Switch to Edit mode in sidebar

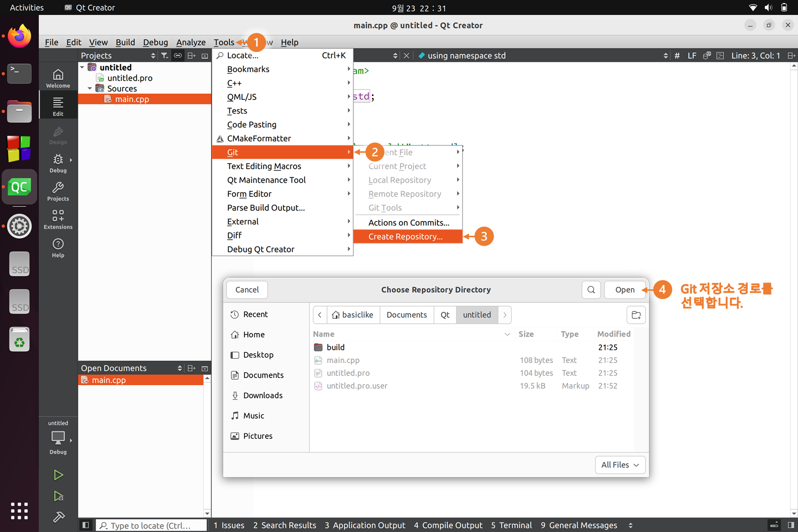coord(58,106)
